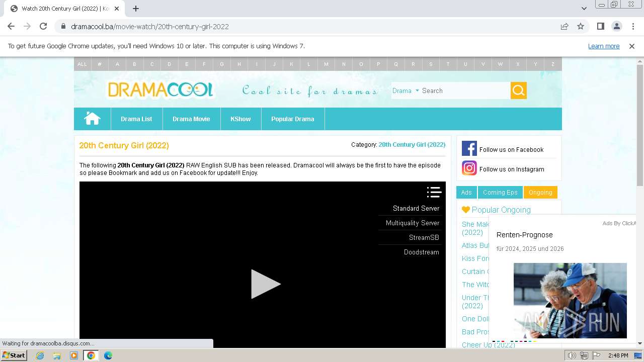Switch to the Ongoing tab
644x362 pixels.
click(540, 192)
